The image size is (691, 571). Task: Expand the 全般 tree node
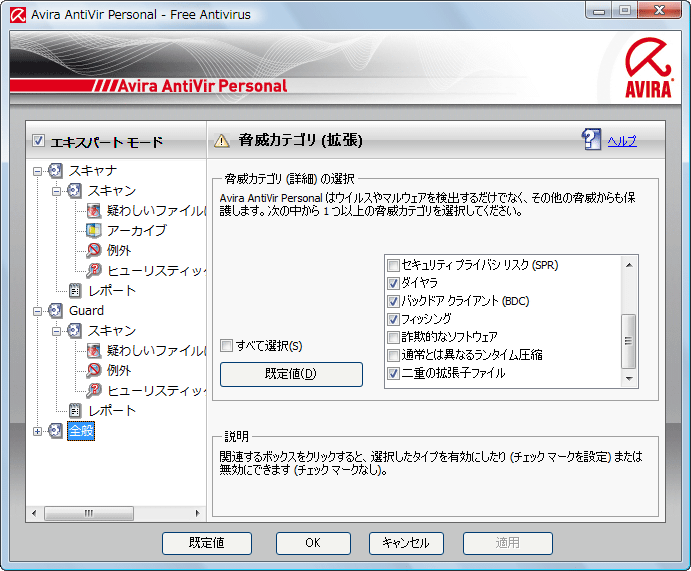(37, 431)
